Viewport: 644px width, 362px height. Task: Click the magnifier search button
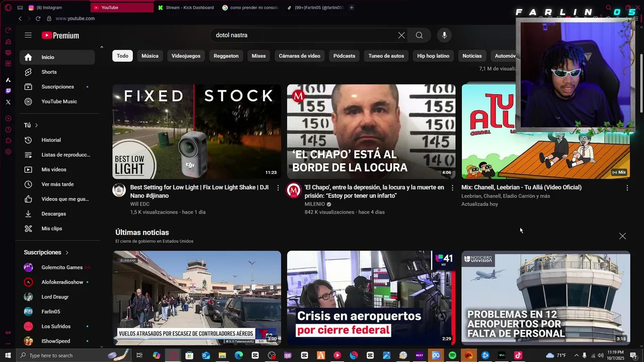pos(419,35)
